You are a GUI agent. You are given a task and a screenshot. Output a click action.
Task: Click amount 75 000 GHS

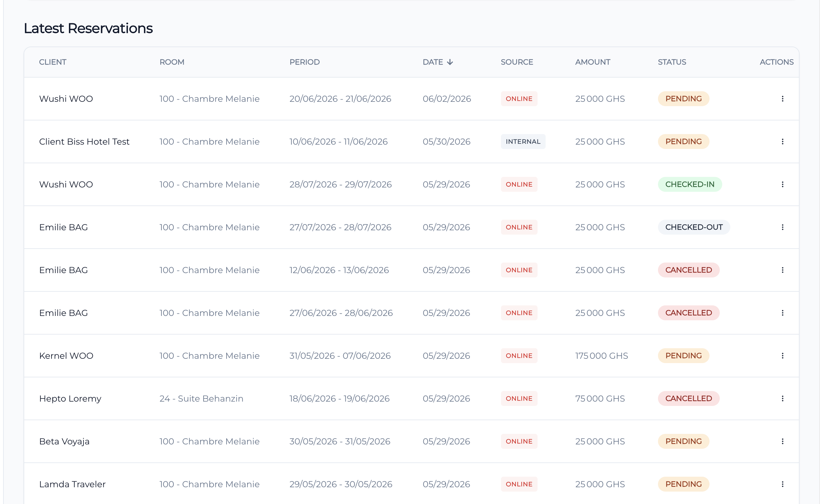click(x=600, y=399)
